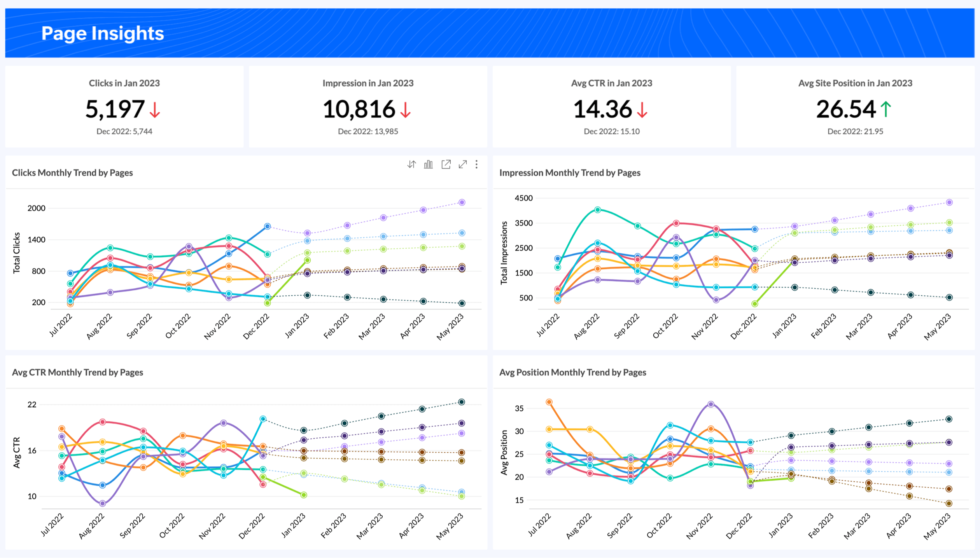
Task: Select the purple Nov 2022 low point in Impression chart
Action: [x=716, y=300]
